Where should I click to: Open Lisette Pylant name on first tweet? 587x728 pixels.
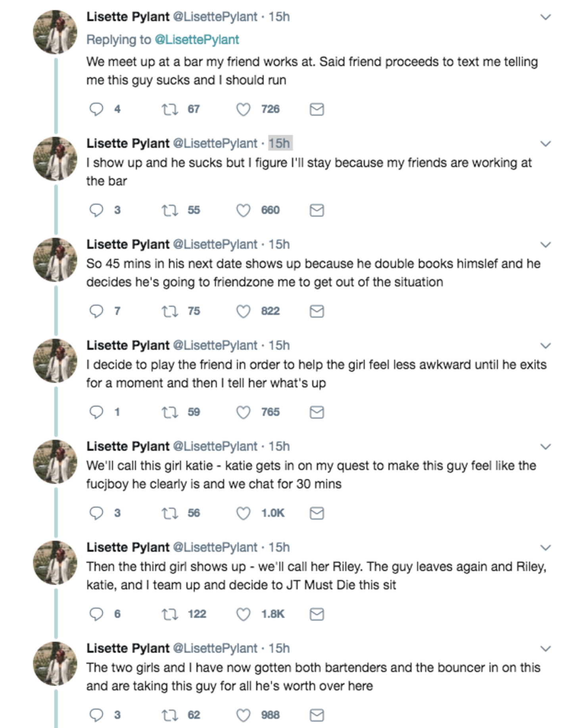coord(128,17)
